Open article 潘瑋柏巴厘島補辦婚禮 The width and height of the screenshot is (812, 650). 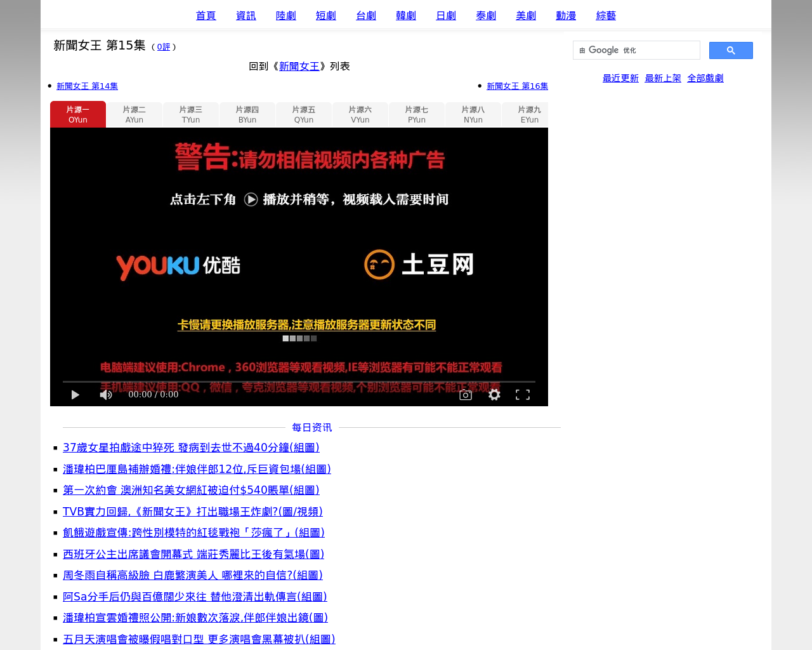point(197,469)
